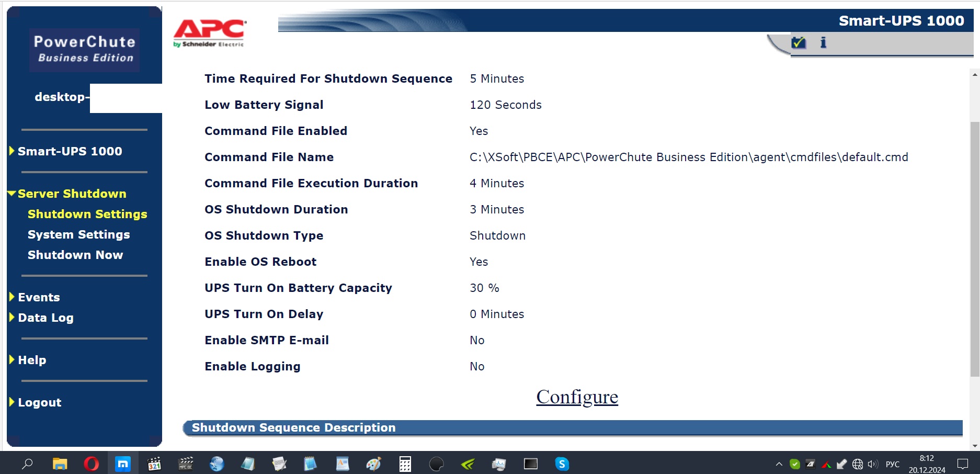Click the black tray icon with white stripes
The width and height of the screenshot is (980, 474).
coord(811,464)
